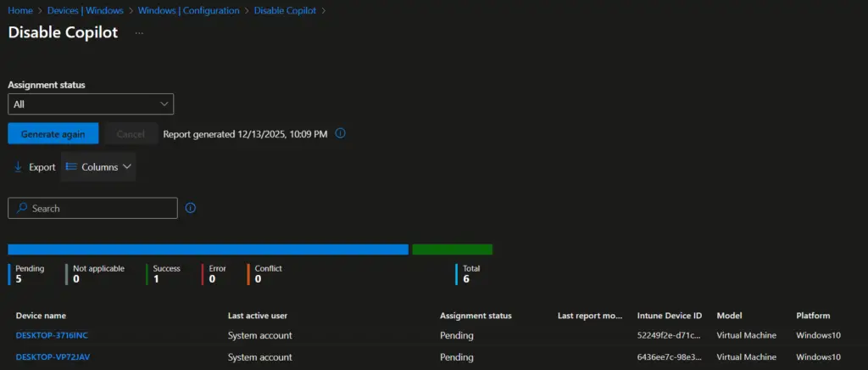868x370 pixels.
Task: Click device ID 6436ee7c-98e3...
Action: click(670, 356)
